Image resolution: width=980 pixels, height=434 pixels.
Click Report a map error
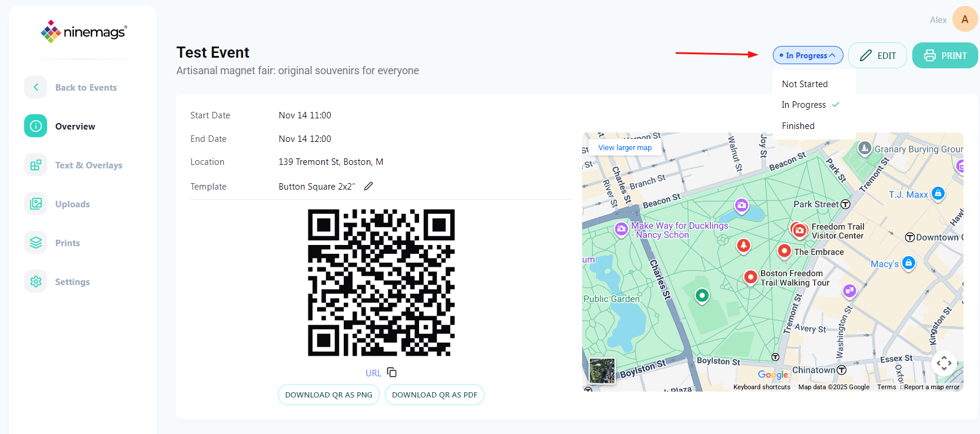point(932,387)
